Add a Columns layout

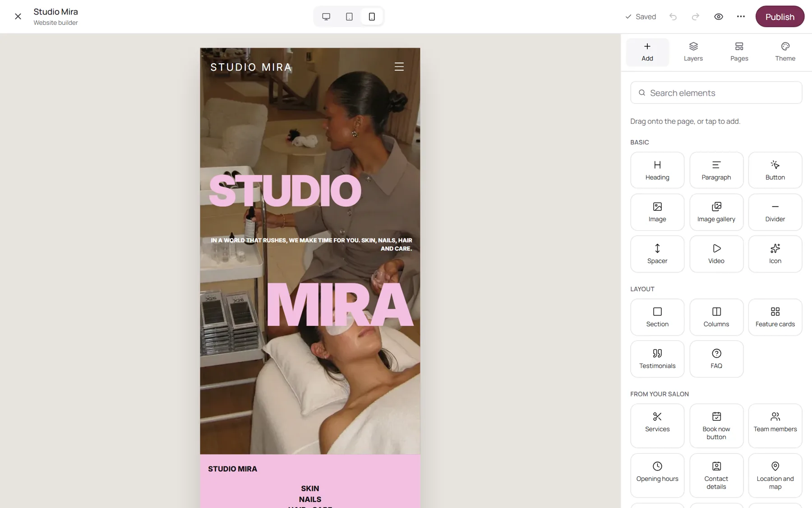(x=716, y=317)
